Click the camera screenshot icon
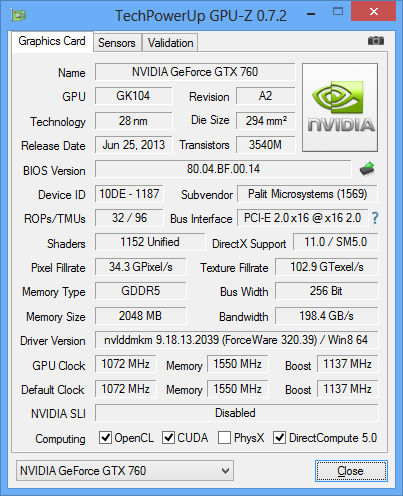Screen dimensions: 403x496 coord(376,41)
